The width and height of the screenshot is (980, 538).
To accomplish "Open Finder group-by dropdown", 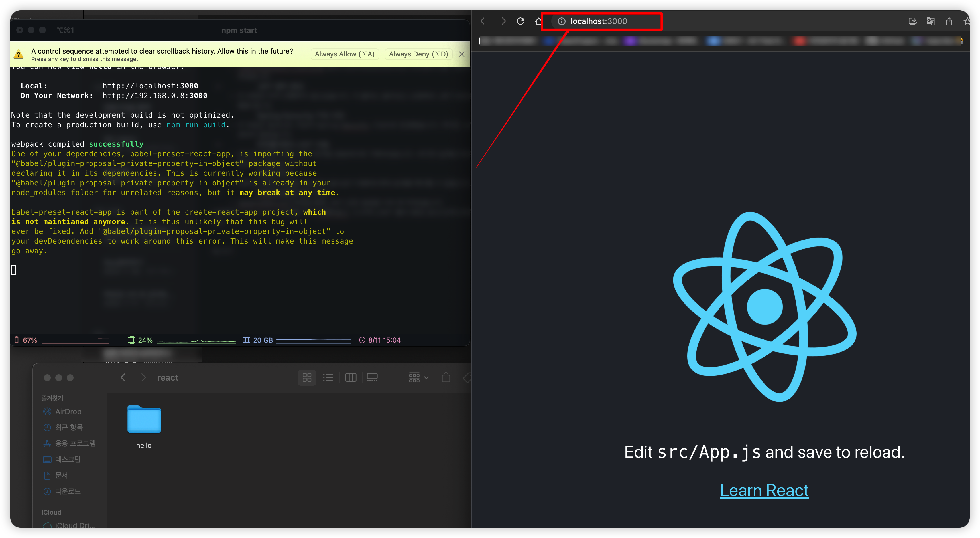I will point(418,377).
